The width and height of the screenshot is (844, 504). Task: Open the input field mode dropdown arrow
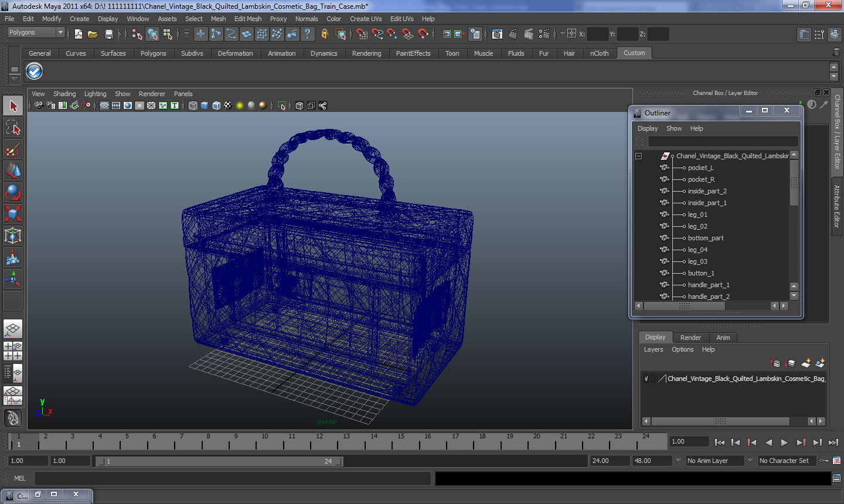click(x=563, y=34)
